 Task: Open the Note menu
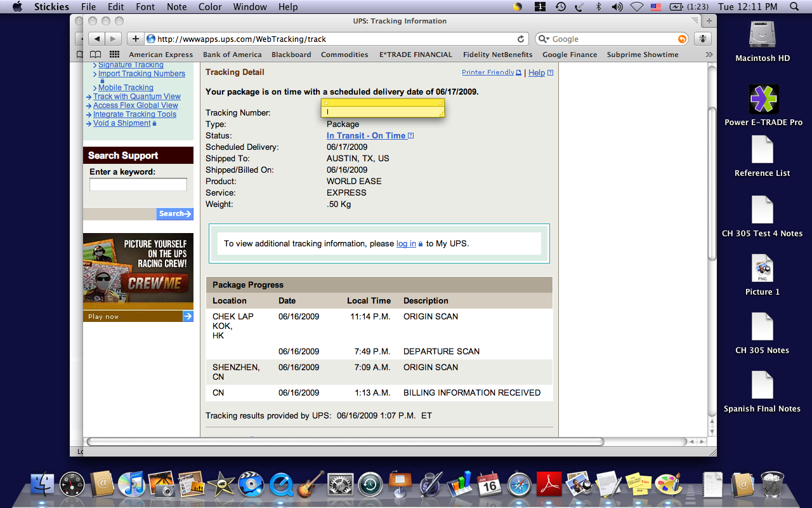176,7
